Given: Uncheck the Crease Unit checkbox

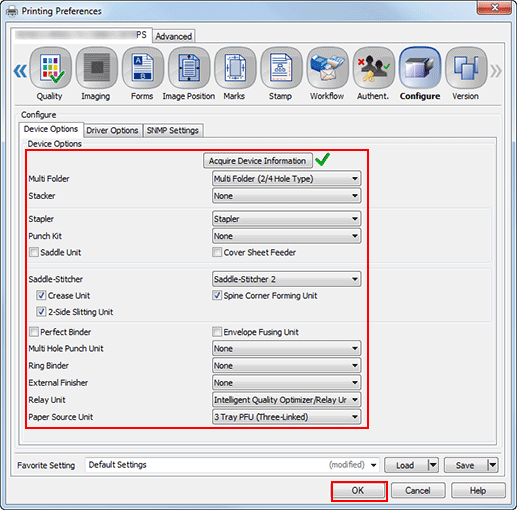Looking at the screenshot, I should click(x=41, y=295).
